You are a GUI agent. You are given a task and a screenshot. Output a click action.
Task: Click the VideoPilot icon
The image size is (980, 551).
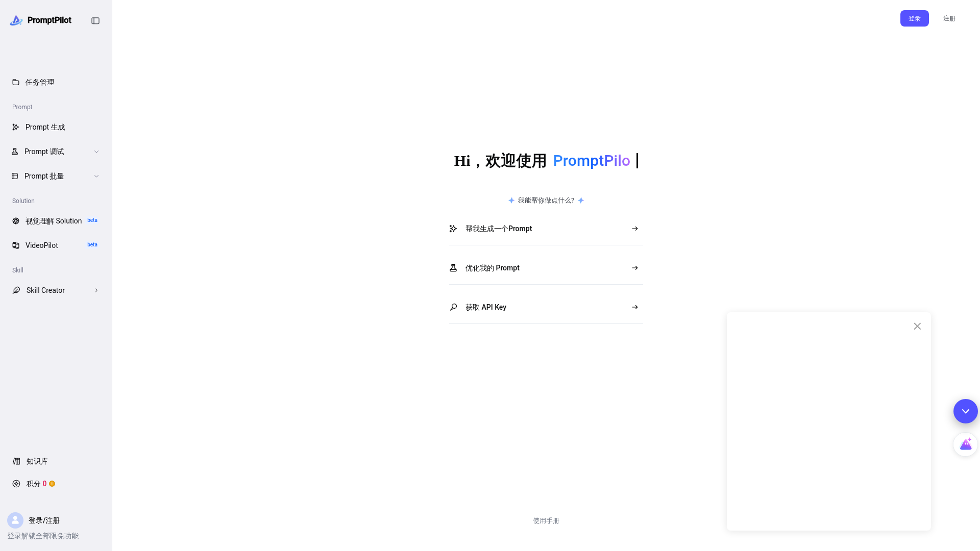[16, 245]
